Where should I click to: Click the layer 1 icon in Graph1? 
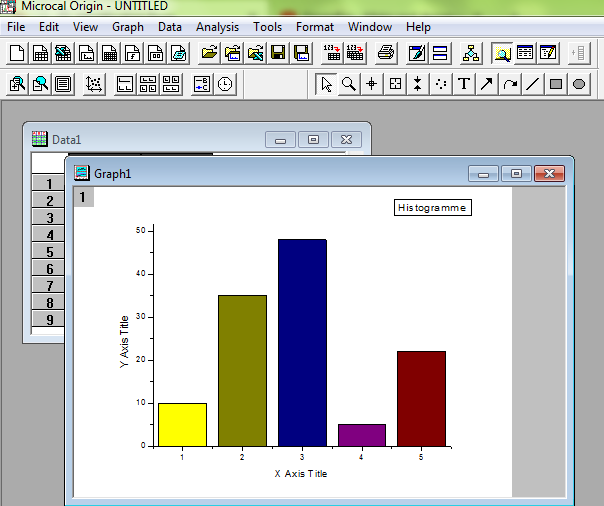pos(83,197)
